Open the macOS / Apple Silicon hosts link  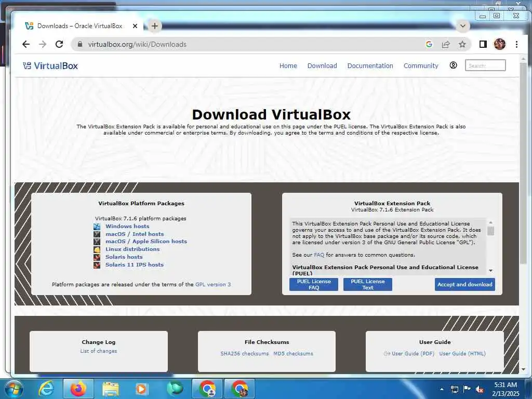click(x=146, y=242)
